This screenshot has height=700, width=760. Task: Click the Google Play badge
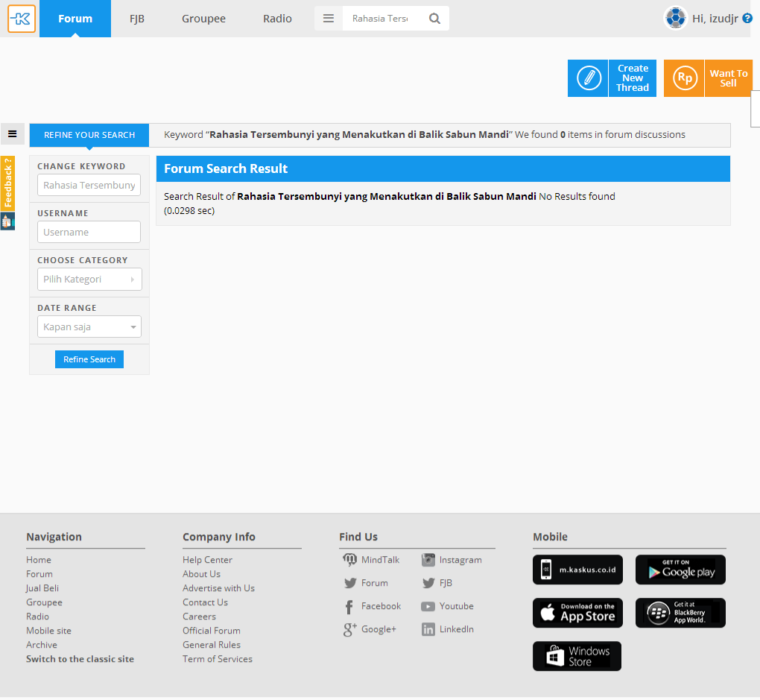[x=680, y=570]
